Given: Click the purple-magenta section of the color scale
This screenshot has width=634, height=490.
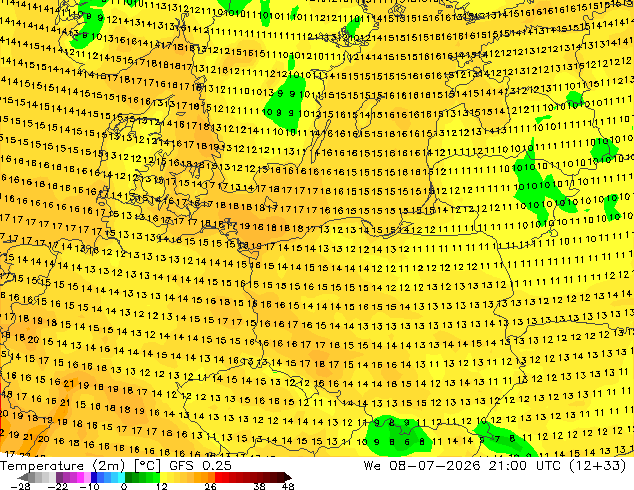Looking at the screenshot, I should coord(73,477).
